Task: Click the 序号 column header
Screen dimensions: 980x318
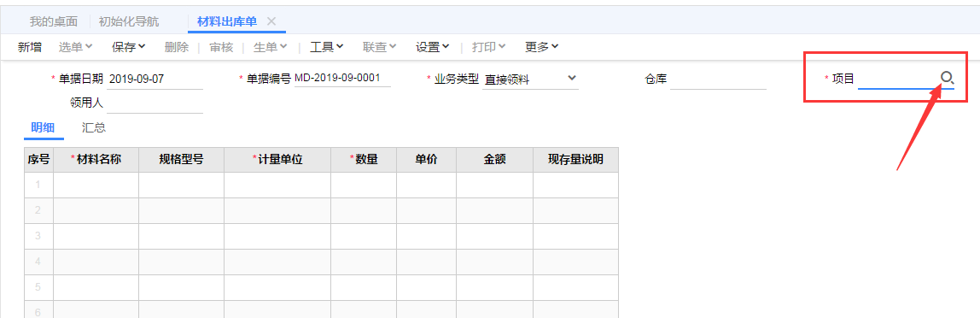Action: point(38,160)
